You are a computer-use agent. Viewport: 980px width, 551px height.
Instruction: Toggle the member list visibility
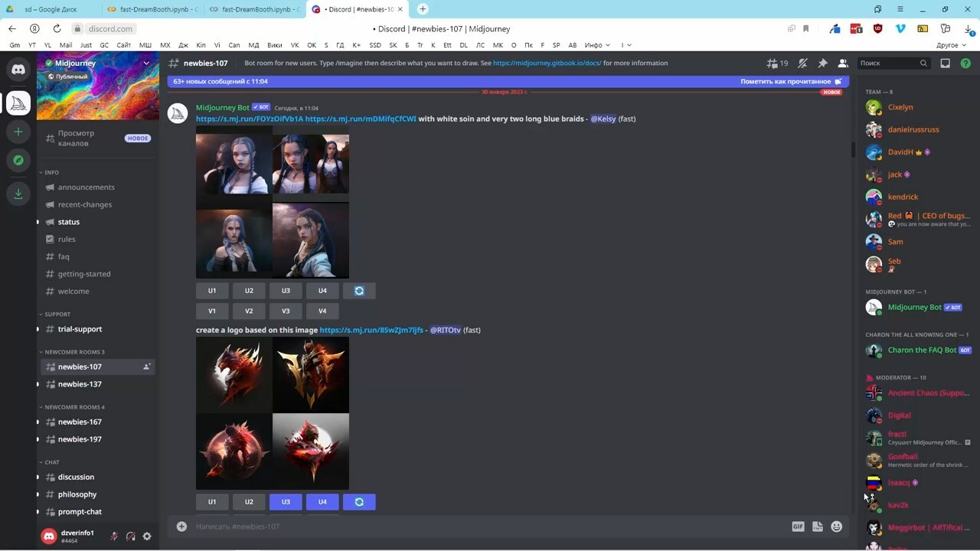842,64
